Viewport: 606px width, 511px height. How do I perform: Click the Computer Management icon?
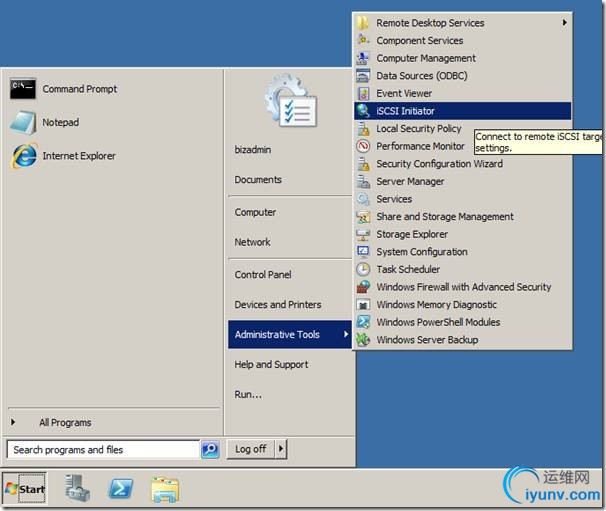click(x=363, y=58)
